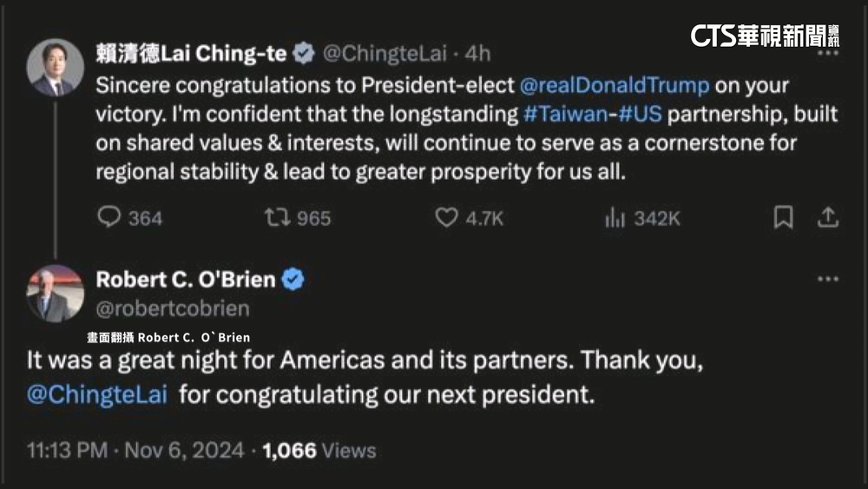Click the reply icon showing 364

(x=109, y=217)
